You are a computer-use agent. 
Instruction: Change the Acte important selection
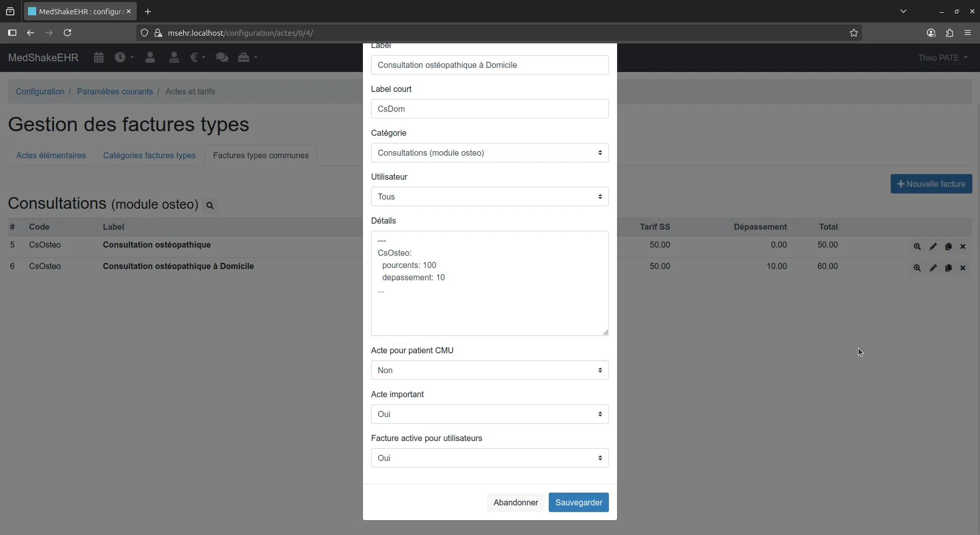(489, 414)
